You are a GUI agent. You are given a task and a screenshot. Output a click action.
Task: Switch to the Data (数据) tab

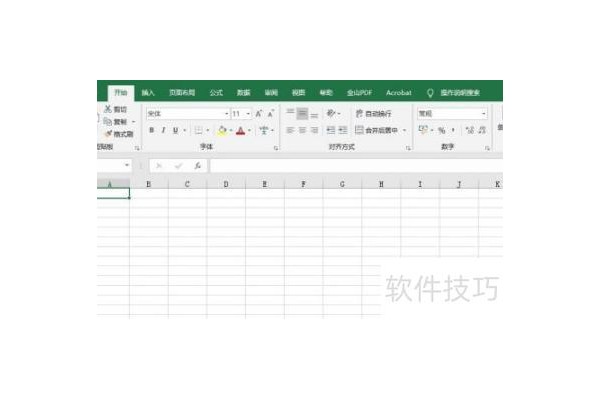[243, 93]
